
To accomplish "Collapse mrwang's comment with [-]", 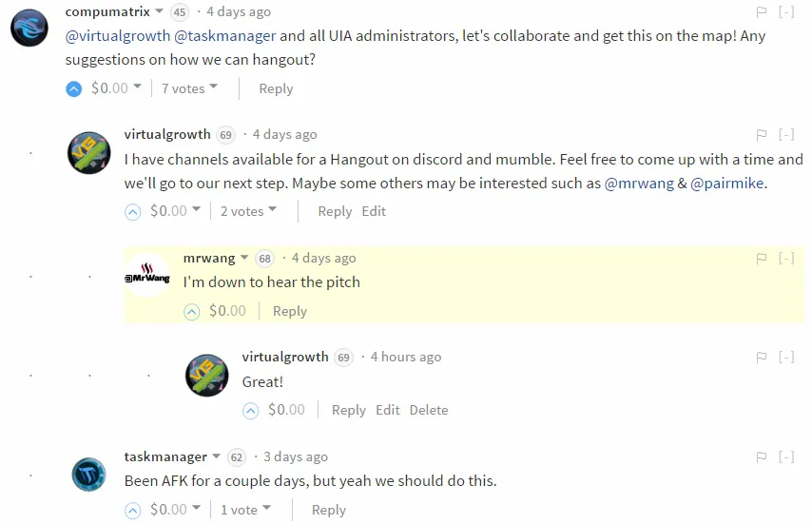I will pos(786,259).
